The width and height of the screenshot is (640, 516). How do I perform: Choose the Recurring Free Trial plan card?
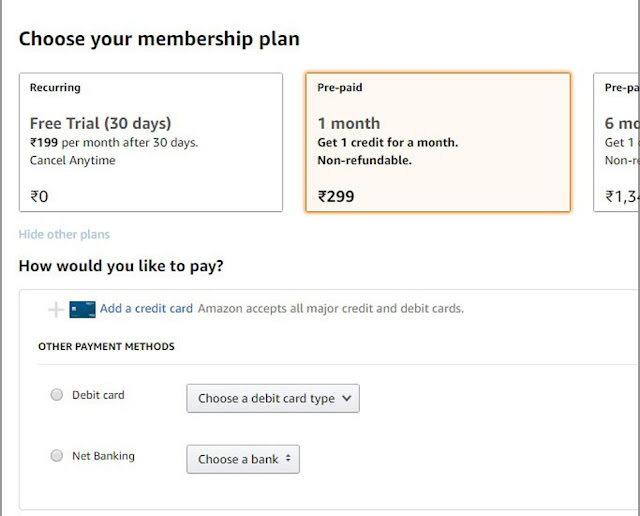coord(150,142)
